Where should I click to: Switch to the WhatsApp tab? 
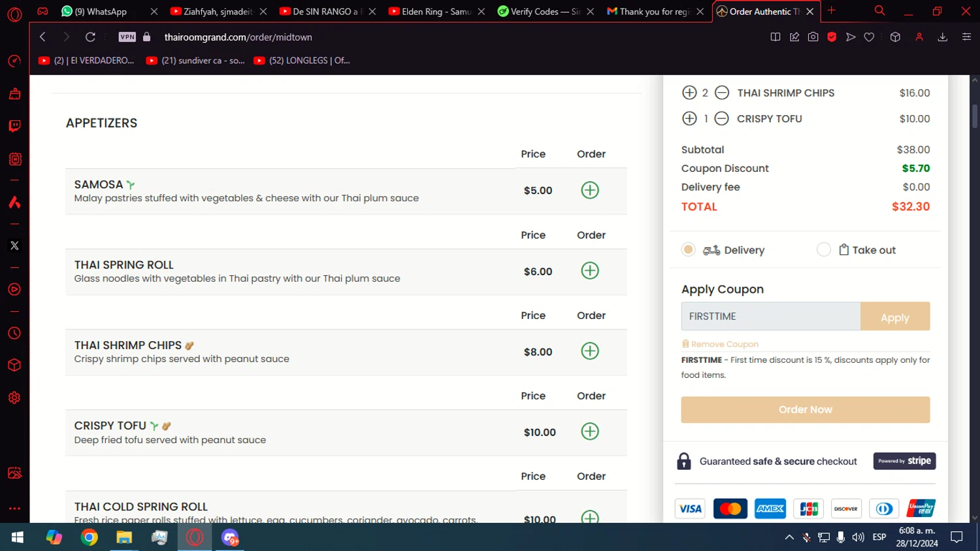click(x=101, y=12)
